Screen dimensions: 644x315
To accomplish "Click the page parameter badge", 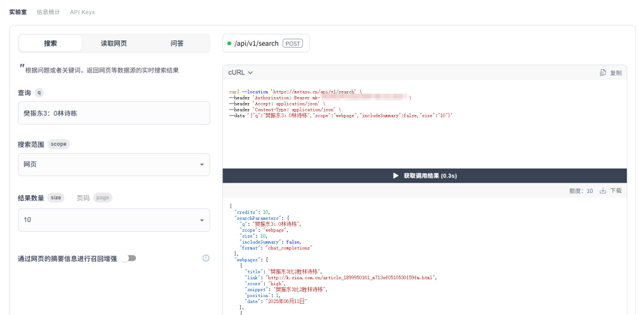I will point(103,198).
